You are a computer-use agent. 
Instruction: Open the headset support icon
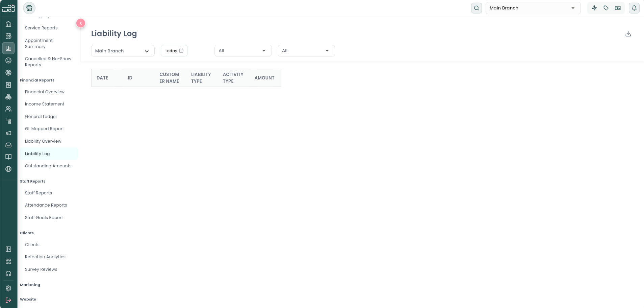pos(8,274)
